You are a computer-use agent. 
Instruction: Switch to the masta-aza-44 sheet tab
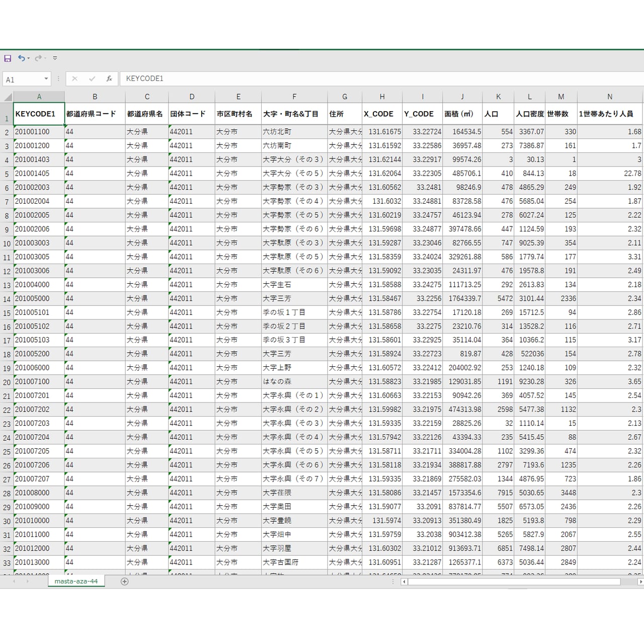(x=76, y=581)
